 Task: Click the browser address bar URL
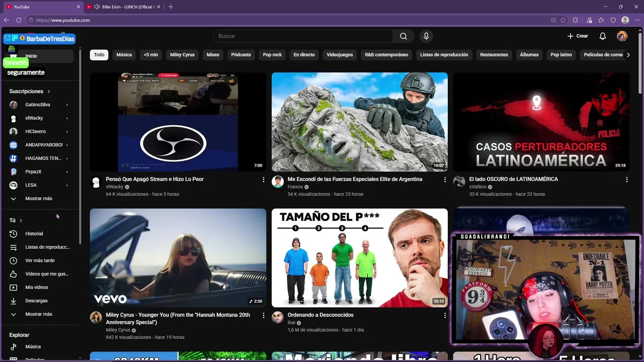(63, 20)
